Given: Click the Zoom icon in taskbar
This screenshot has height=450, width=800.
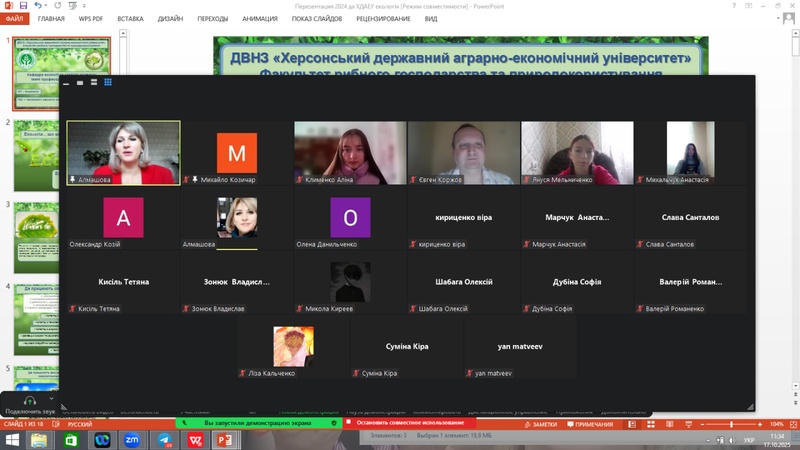Looking at the screenshot, I should pyautogui.click(x=131, y=440).
